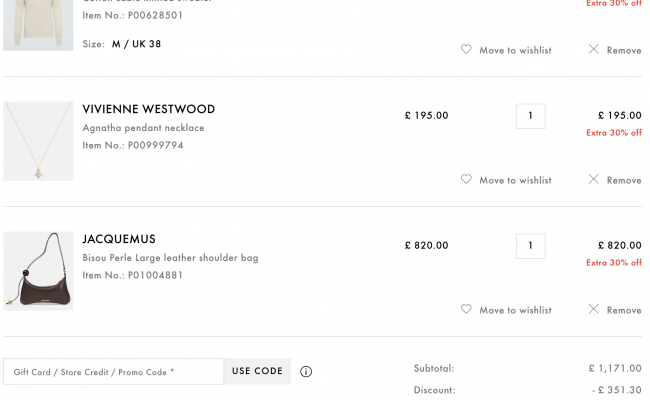Apply code with USE CODE button
This screenshot has height=400, width=650.
pyautogui.click(x=257, y=371)
